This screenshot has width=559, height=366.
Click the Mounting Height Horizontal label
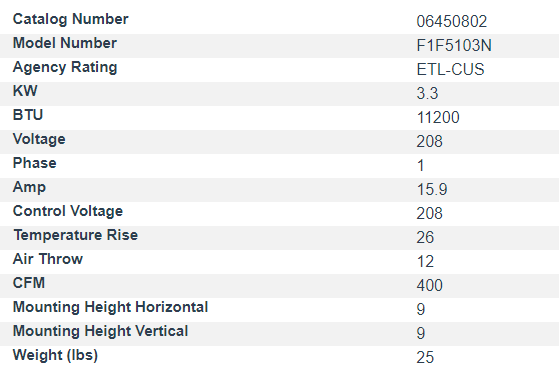tap(111, 307)
